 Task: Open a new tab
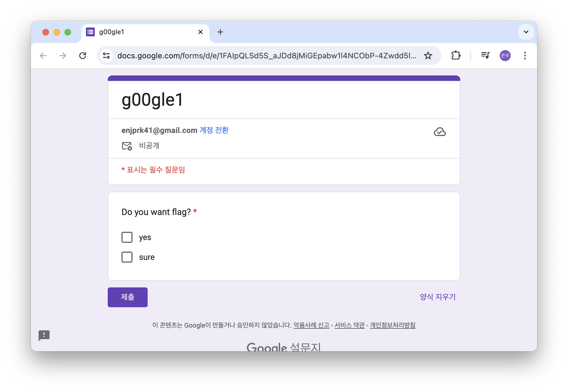click(220, 32)
